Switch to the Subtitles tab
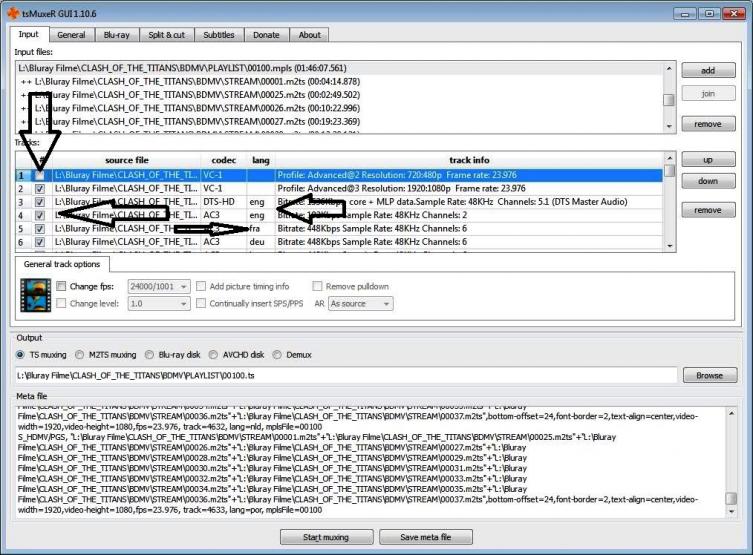Viewport: 753px width, 555px height. [x=219, y=35]
